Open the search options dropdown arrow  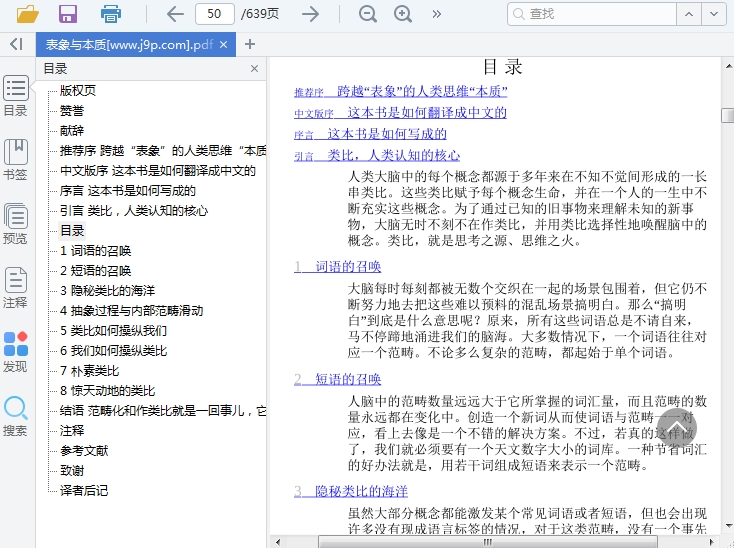point(713,14)
